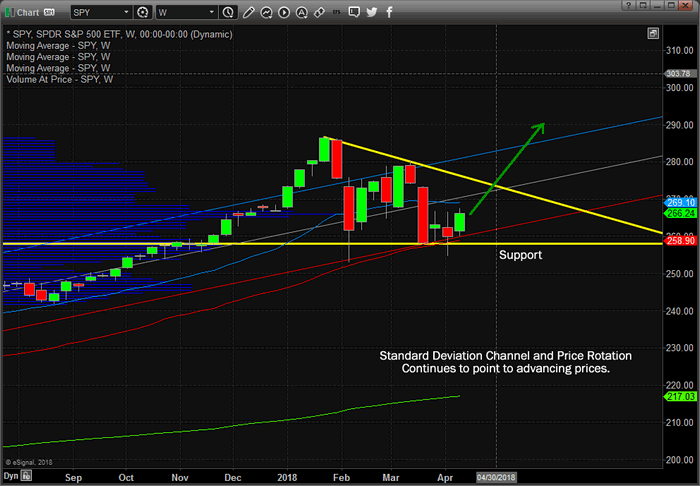Click the Standard Deviation Channel annotation text

tap(505, 362)
